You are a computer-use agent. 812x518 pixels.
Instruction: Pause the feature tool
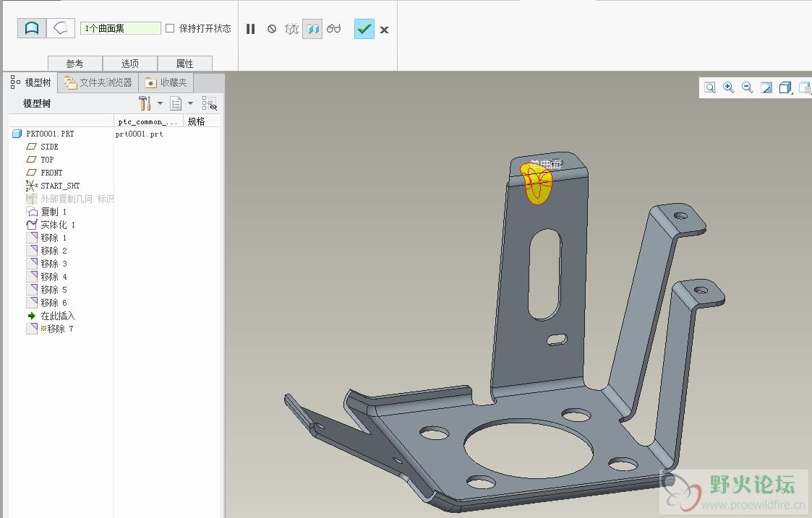pos(251,29)
